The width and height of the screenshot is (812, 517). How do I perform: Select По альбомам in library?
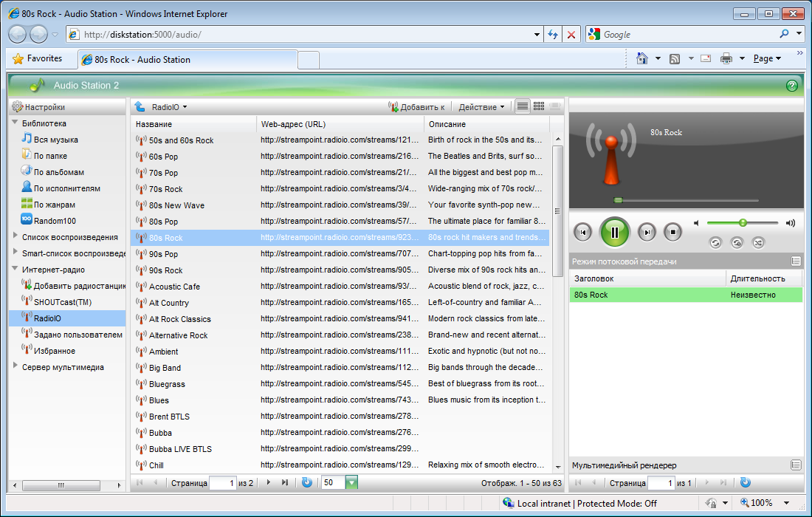[53, 172]
